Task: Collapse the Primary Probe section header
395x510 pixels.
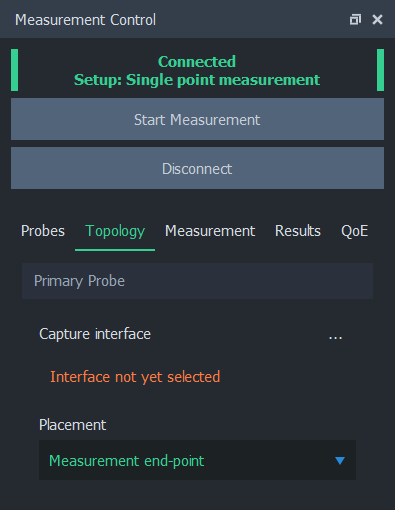Action: 197,281
